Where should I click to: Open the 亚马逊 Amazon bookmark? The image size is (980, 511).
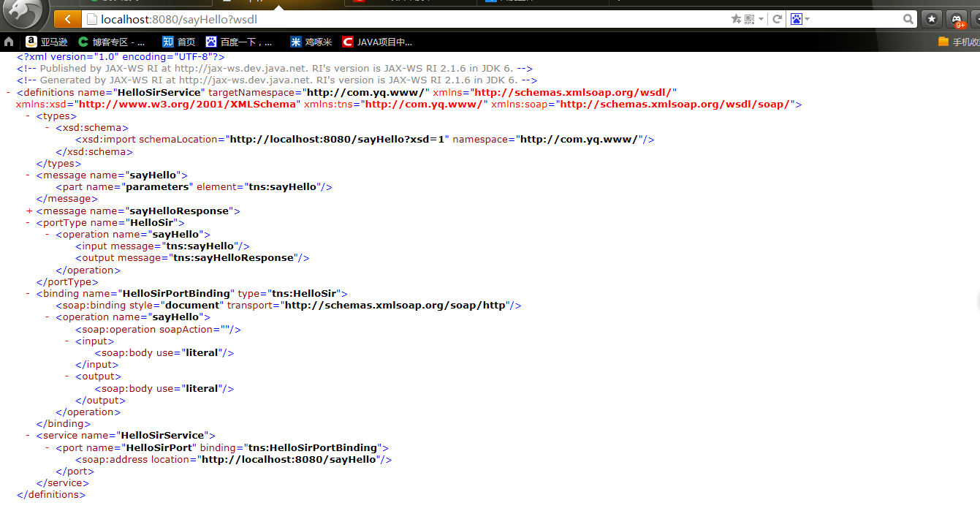pyautogui.click(x=46, y=42)
